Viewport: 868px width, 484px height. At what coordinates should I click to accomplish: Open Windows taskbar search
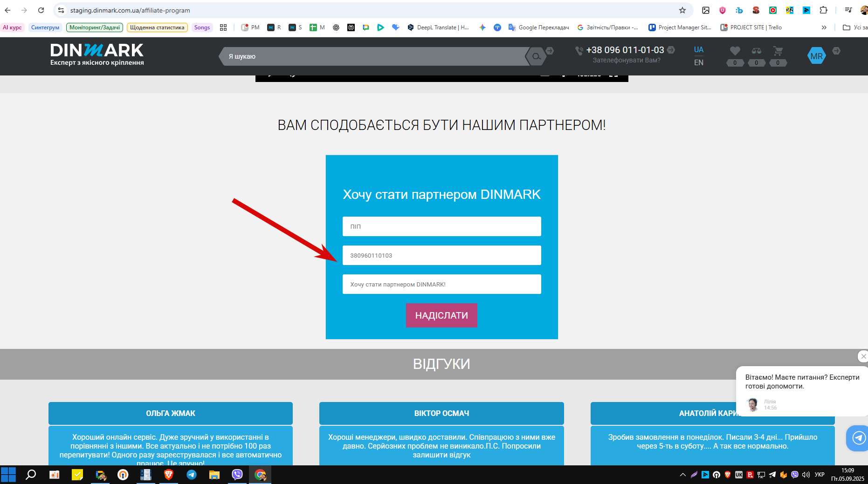pos(31,475)
